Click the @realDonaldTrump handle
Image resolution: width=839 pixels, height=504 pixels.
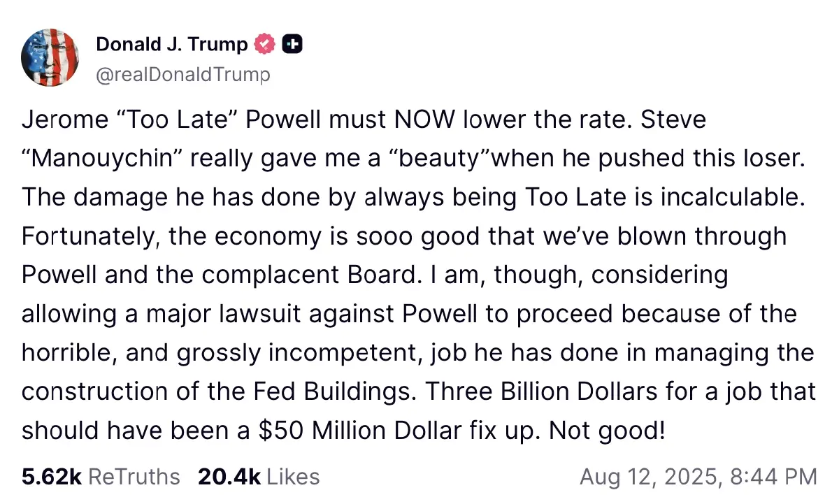[182, 74]
